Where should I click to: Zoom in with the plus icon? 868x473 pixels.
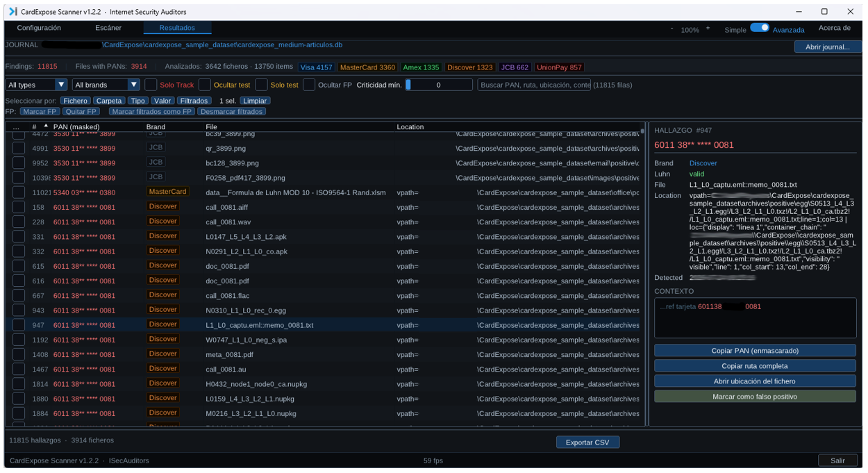pyautogui.click(x=708, y=29)
